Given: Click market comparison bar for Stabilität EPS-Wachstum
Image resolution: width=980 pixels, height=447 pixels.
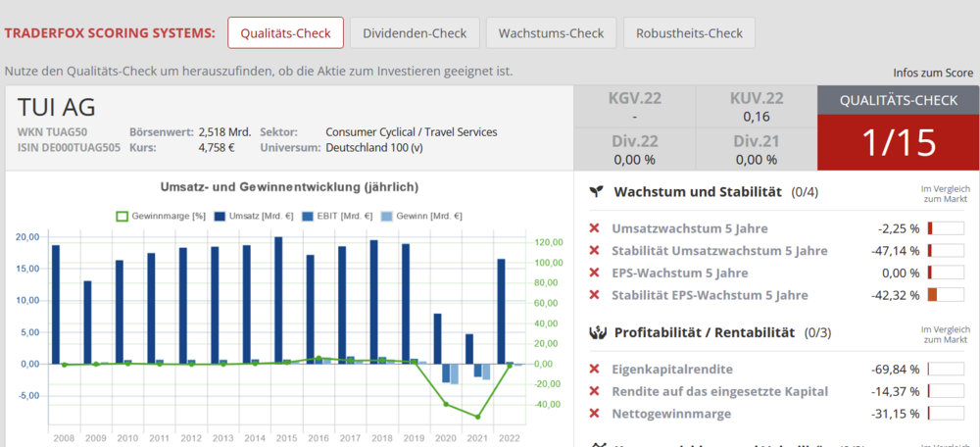Looking at the screenshot, I should click(946, 294).
